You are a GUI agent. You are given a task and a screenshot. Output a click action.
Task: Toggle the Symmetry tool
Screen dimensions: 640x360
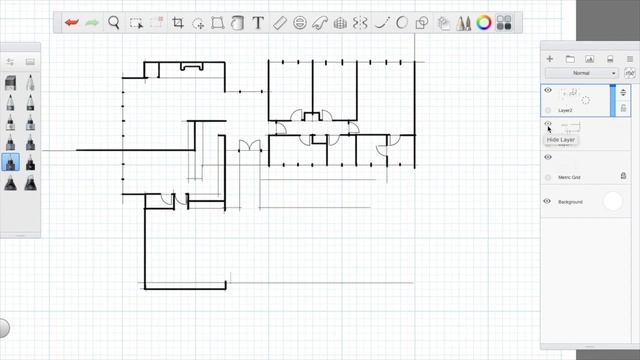pyautogui.click(x=360, y=22)
